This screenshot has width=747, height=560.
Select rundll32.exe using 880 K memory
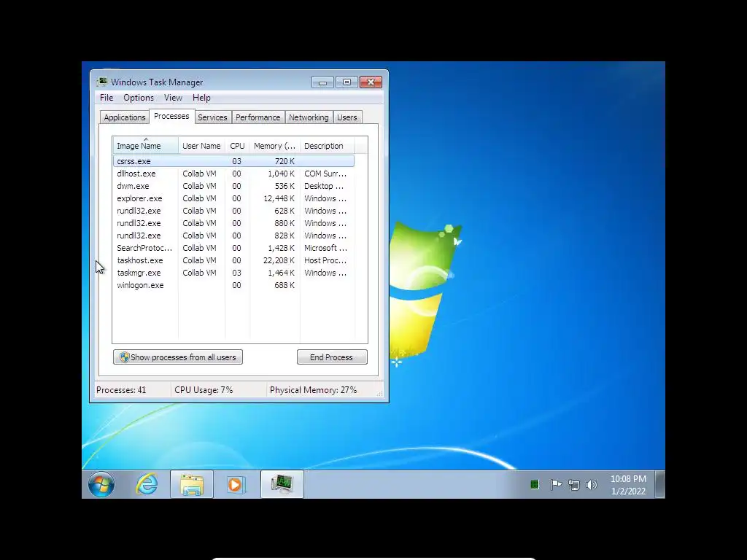coord(233,223)
